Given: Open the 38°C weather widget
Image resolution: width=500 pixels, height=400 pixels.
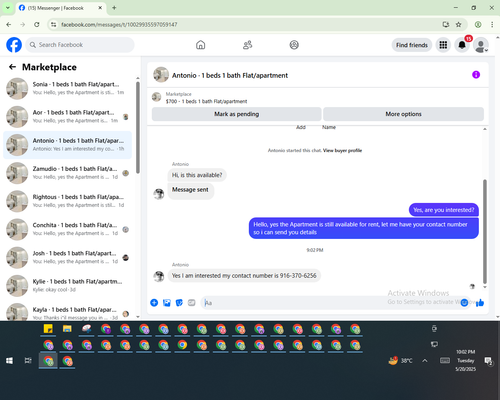Looking at the screenshot, I should (x=401, y=361).
